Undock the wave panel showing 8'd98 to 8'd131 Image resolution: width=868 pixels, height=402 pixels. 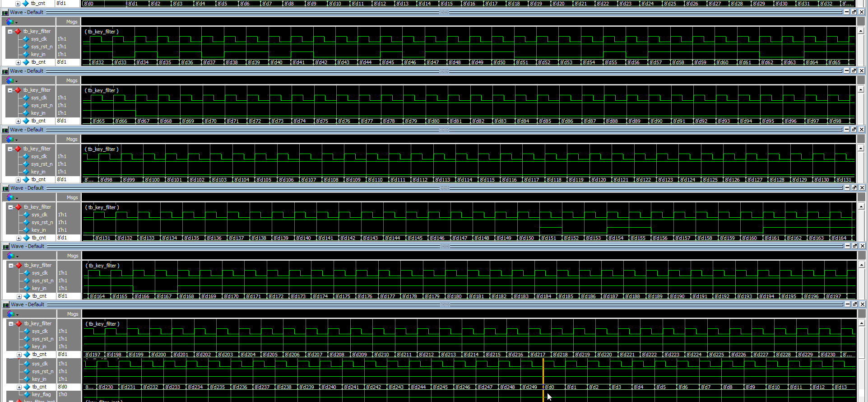854,130
